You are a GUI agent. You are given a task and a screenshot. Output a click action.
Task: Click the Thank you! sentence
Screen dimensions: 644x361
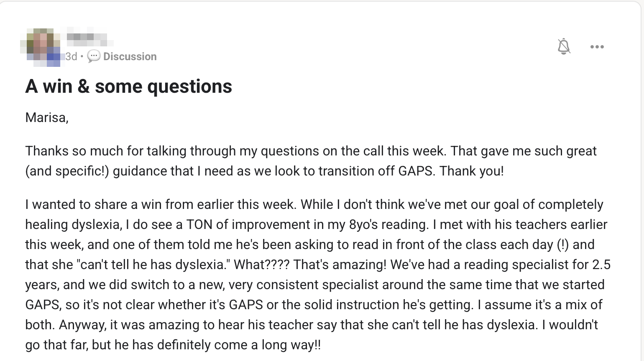(x=472, y=171)
